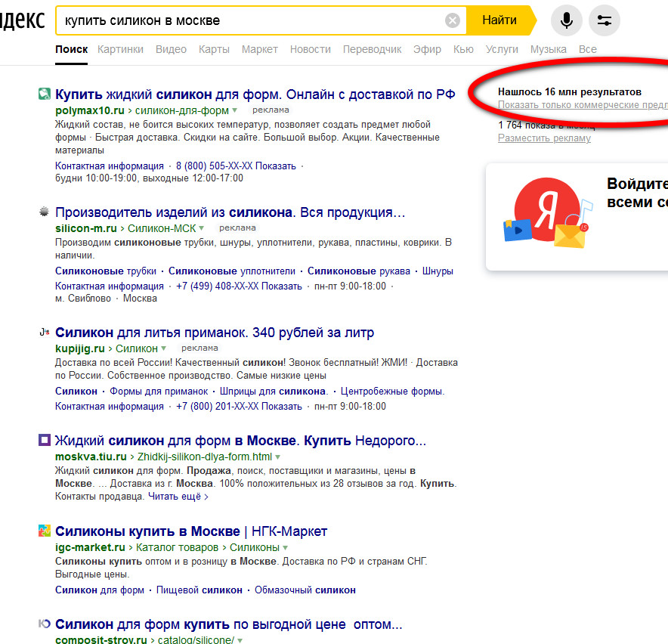Click the silicon-m.ru result favicon

[x=44, y=212]
